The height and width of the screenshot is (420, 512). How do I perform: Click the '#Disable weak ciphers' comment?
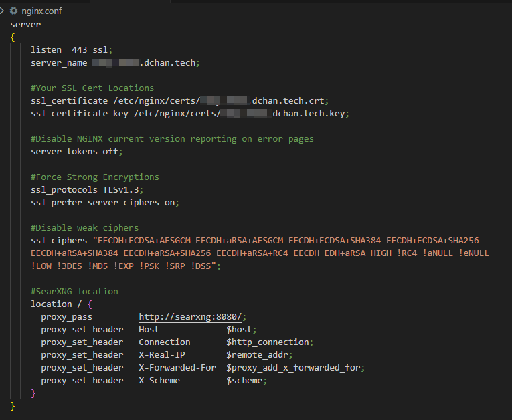coord(84,228)
